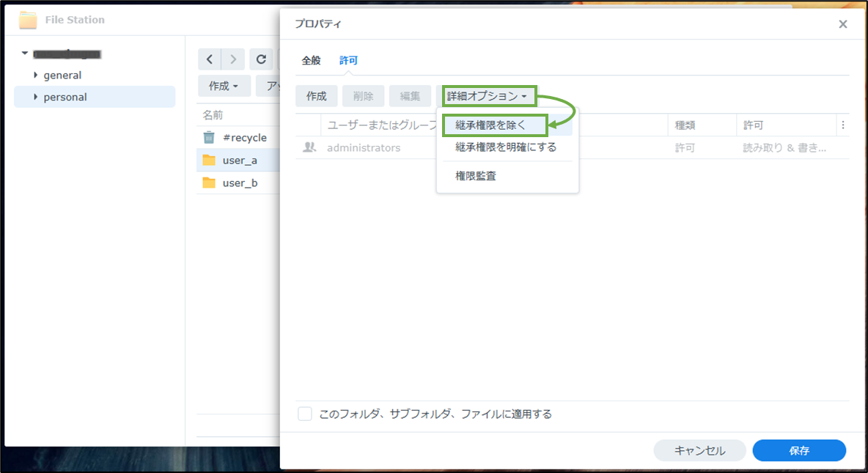
Task: Choose 権限監査 menu item
Action: 507,176
